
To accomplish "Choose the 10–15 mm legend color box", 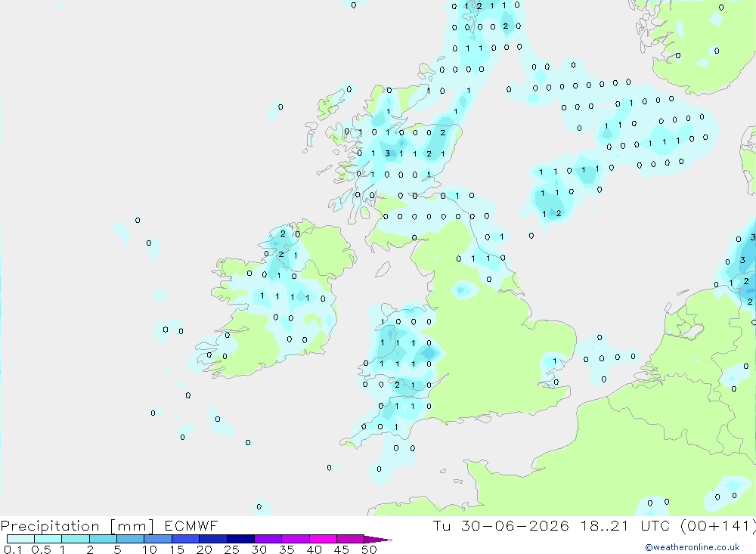I will 158,539.
